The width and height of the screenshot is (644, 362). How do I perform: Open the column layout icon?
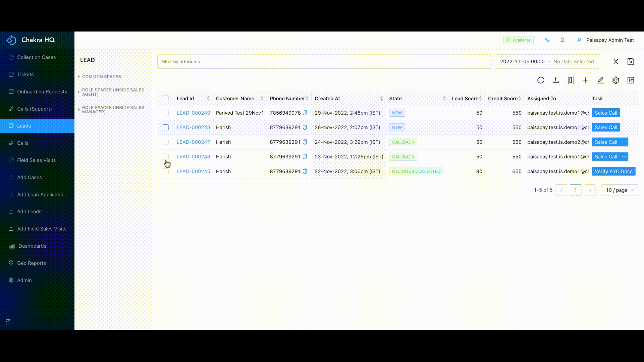click(571, 80)
